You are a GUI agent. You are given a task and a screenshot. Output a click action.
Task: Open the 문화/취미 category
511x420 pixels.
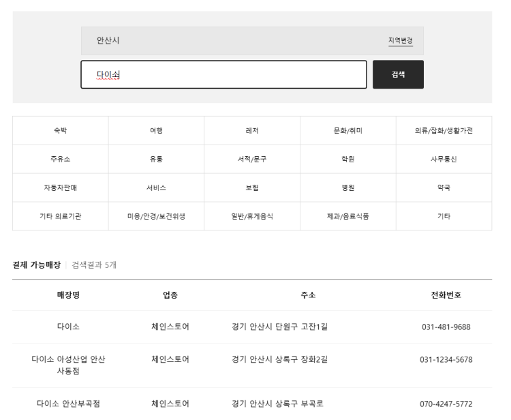pos(347,130)
